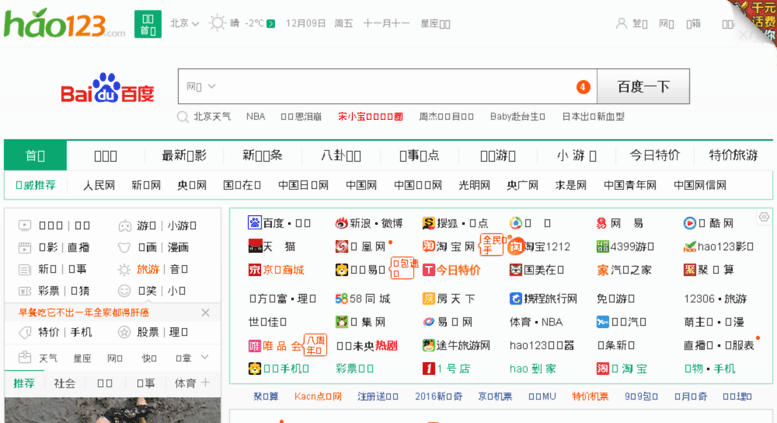777x423 pixels.
Task: Open the settings gear of site grid
Action: [x=764, y=217]
